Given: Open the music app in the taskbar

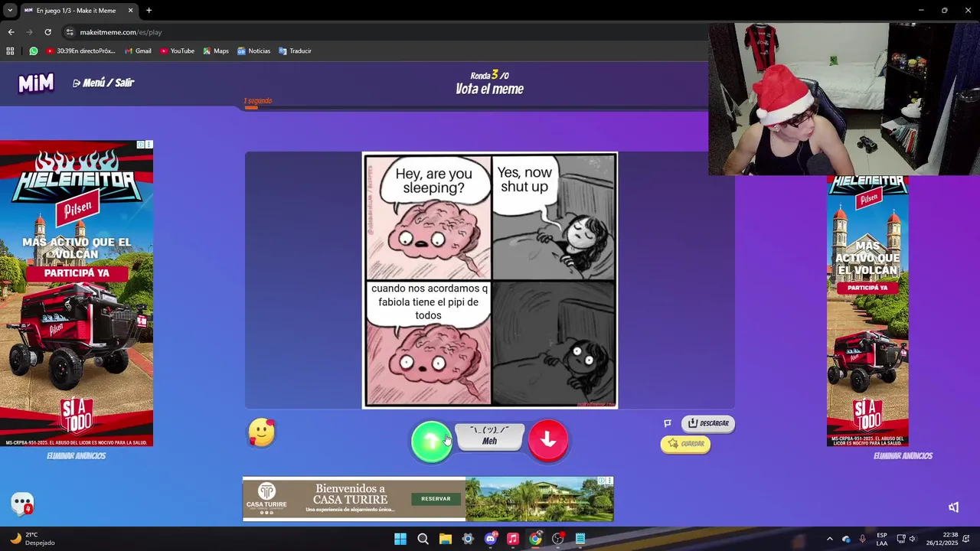Looking at the screenshot, I should click(x=513, y=539).
